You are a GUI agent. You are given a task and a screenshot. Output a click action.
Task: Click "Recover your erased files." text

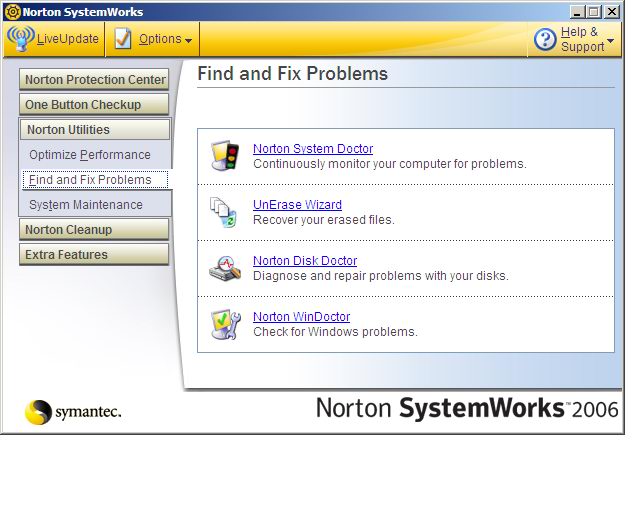coord(324,220)
